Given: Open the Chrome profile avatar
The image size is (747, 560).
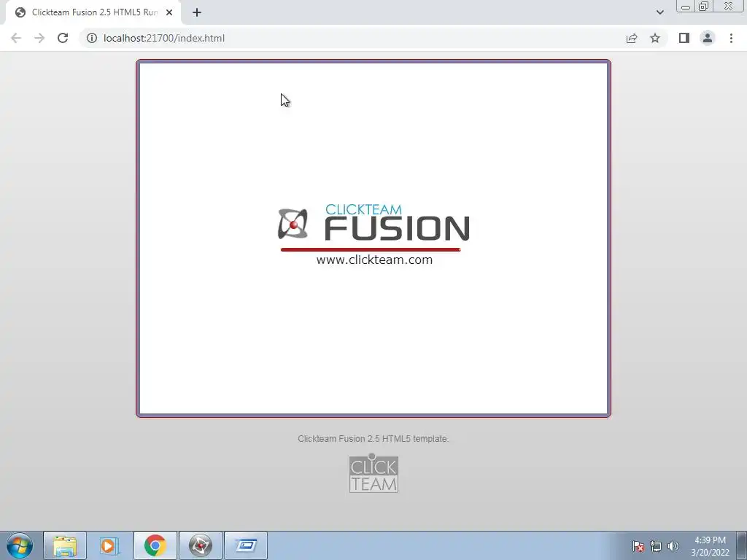Looking at the screenshot, I should click(708, 38).
